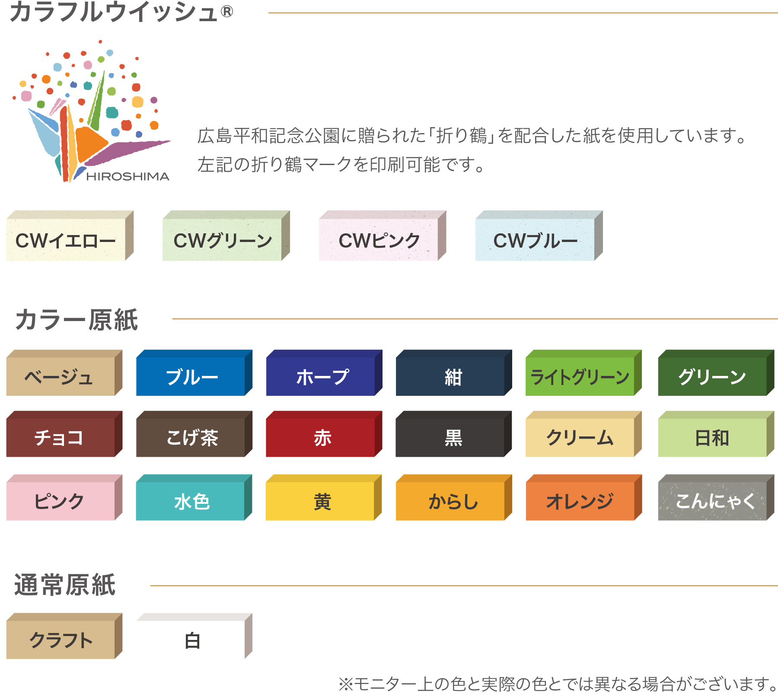This screenshot has width=778, height=700.
Task: Choose the 黒 black swatch
Action: click(x=454, y=434)
